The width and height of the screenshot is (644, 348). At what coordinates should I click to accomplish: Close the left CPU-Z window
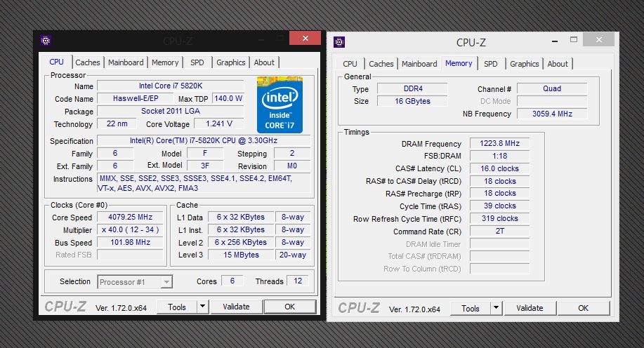coord(305,38)
